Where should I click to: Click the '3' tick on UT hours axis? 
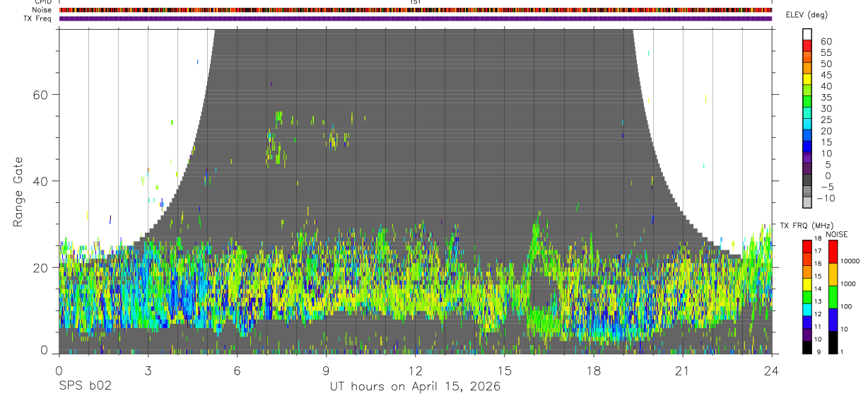click(x=148, y=370)
